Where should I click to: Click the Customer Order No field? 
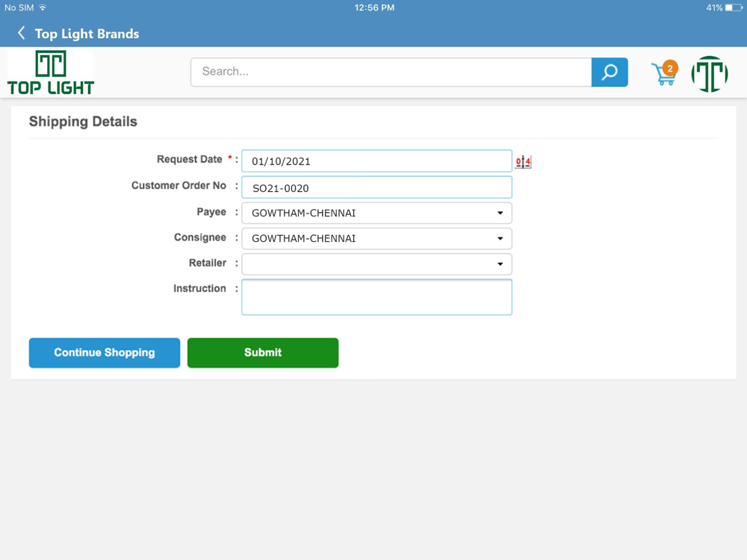tap(376, 187)
